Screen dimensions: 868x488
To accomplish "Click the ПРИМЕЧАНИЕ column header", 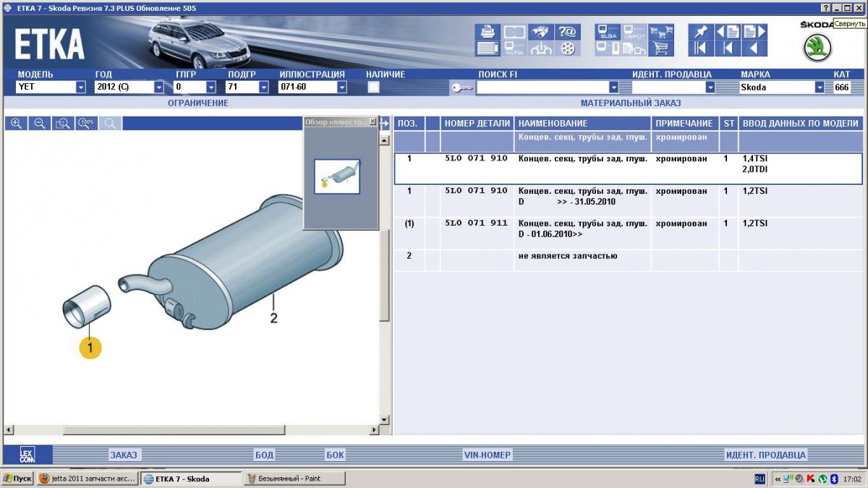I will point(684,124).
